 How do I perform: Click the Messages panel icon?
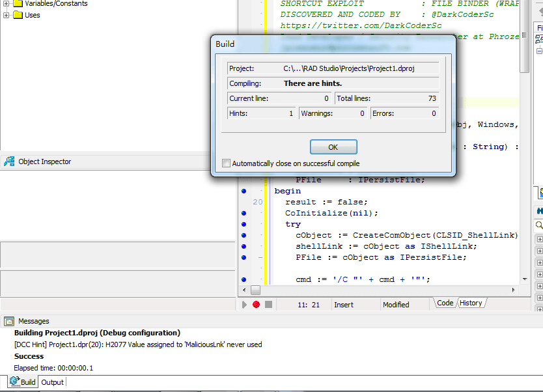[9, 322]
